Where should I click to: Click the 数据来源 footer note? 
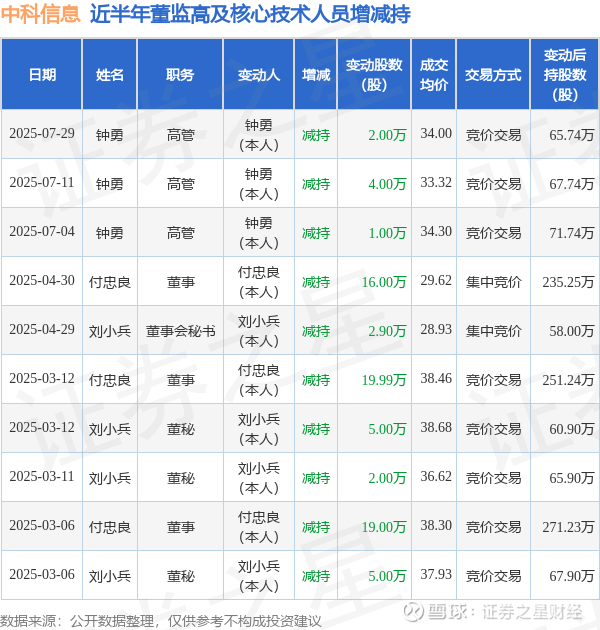point(161,621)
